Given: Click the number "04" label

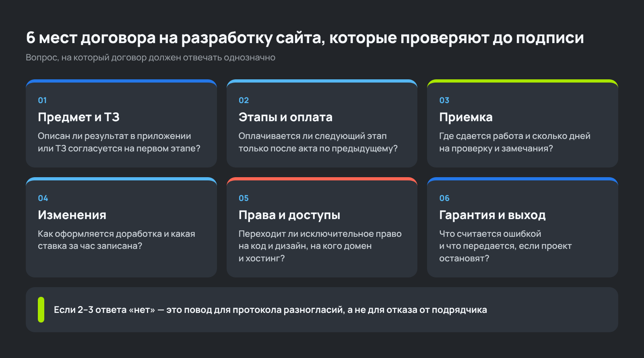Looking at the screenshot, I should [x=43, y=198].
